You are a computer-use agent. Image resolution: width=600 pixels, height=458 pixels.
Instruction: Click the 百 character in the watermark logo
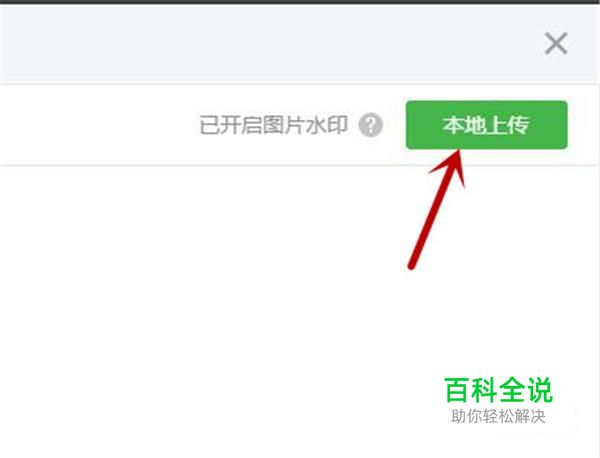click(457, 390)
